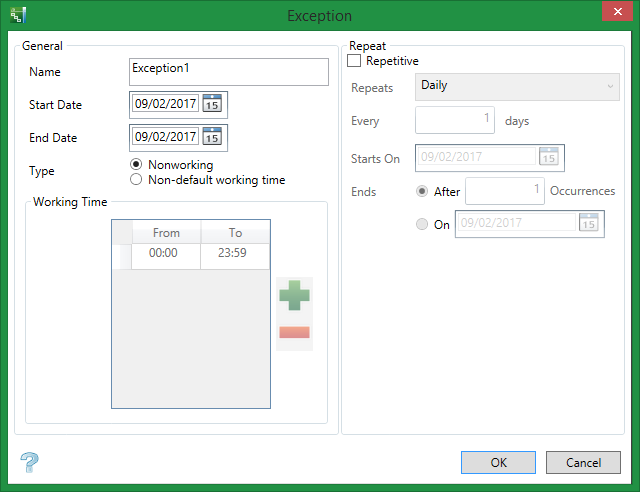640x492 pixels.
Task: Open the Ends On date calendar picker
Action: coord(589,223)
